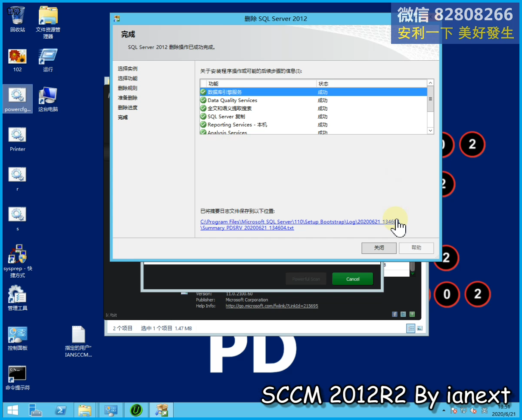The image size is (522, 420).
Task: Launch PowerShell from the taskbar
Action: (x=60, y=411)
